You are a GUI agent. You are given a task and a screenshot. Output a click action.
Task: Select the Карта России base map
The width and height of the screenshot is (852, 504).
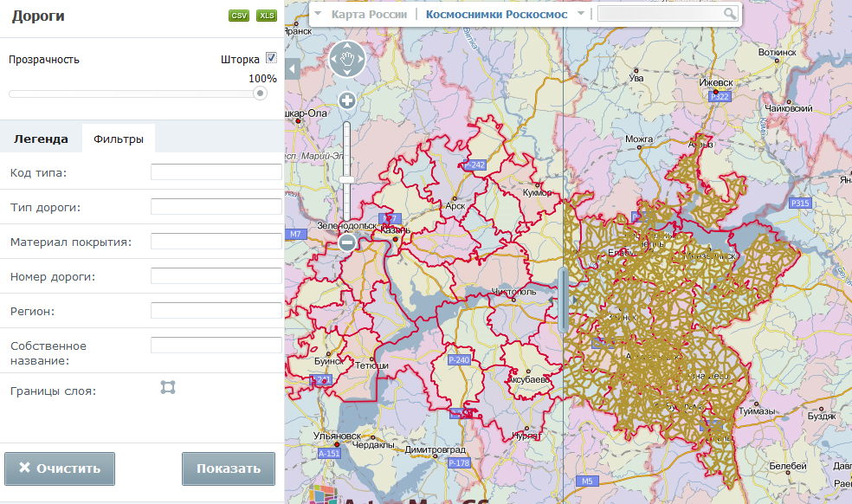tap(369, 14)
